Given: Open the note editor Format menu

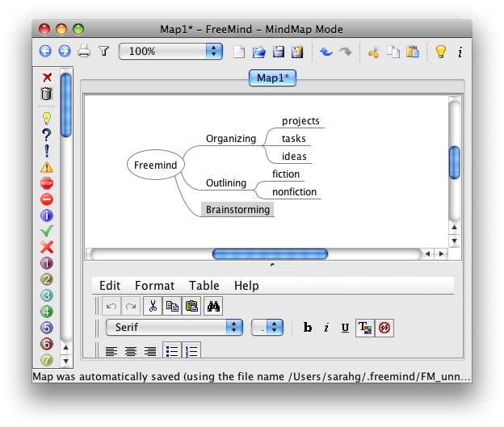Looking at the screenshot, I should pos(154,285).
